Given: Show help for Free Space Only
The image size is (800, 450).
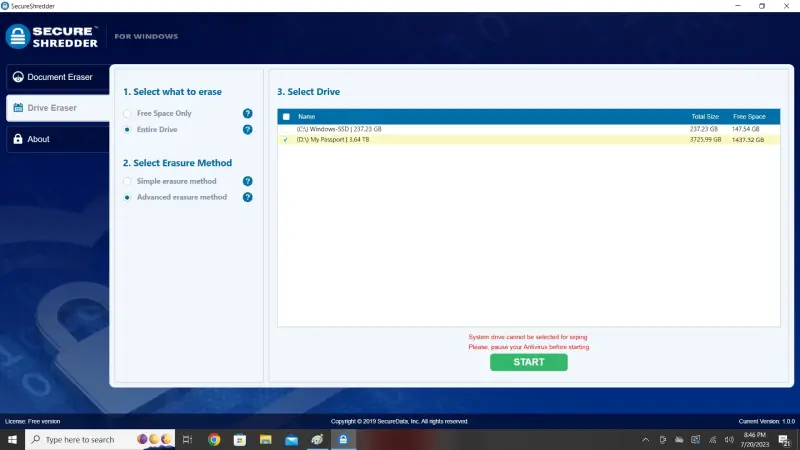Looking at the screenshot, I should 247,113.
